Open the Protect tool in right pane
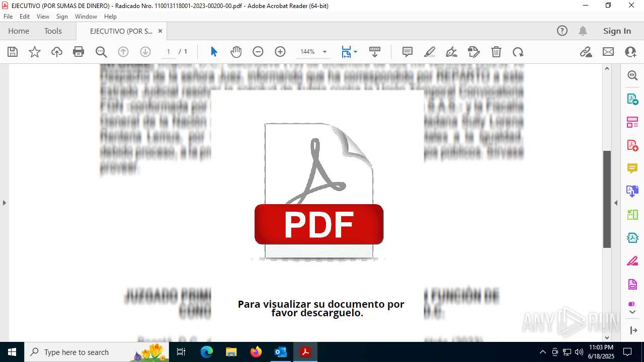This screenshot has height=362, width=644. point(632,285)
